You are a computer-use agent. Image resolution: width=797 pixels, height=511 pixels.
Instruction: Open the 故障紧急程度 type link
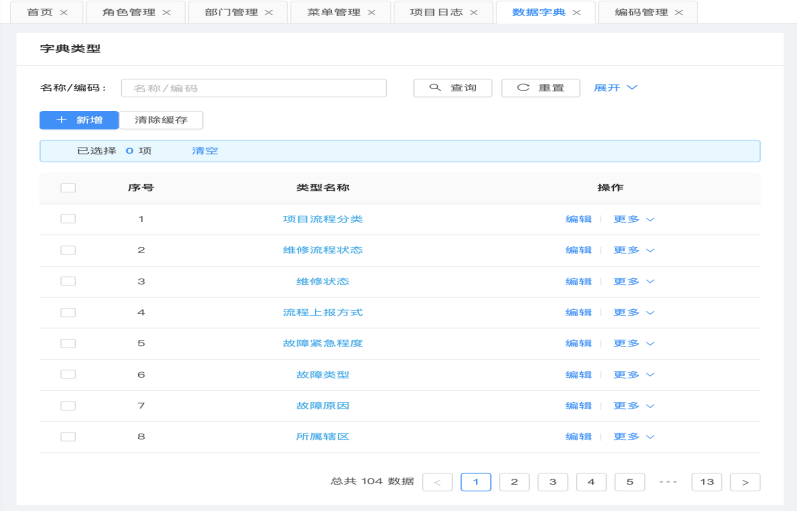(x=322, y=343)
